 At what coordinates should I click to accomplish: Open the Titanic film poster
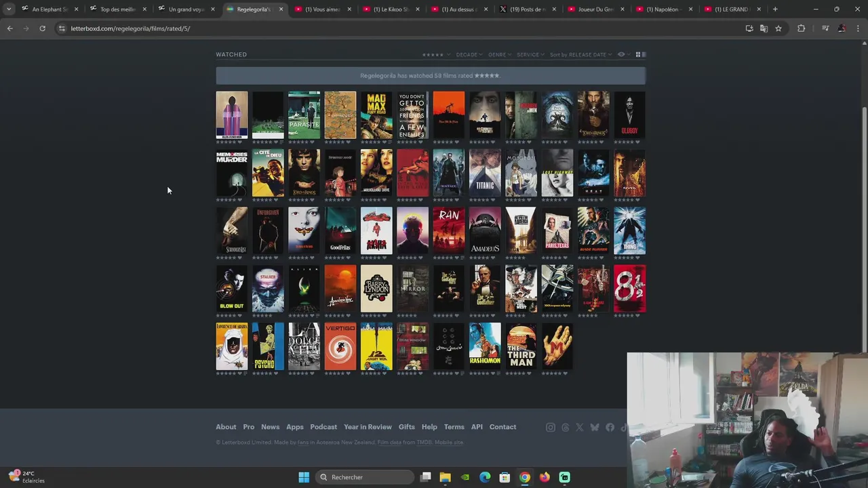485,173
